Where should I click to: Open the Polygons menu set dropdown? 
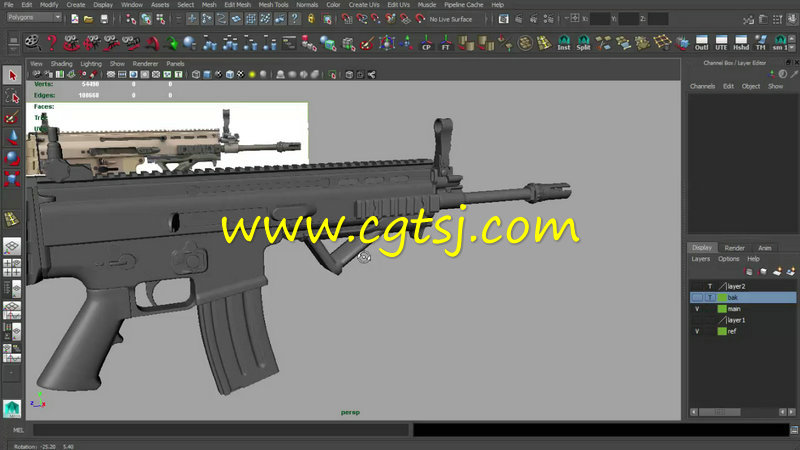(34, 17)
